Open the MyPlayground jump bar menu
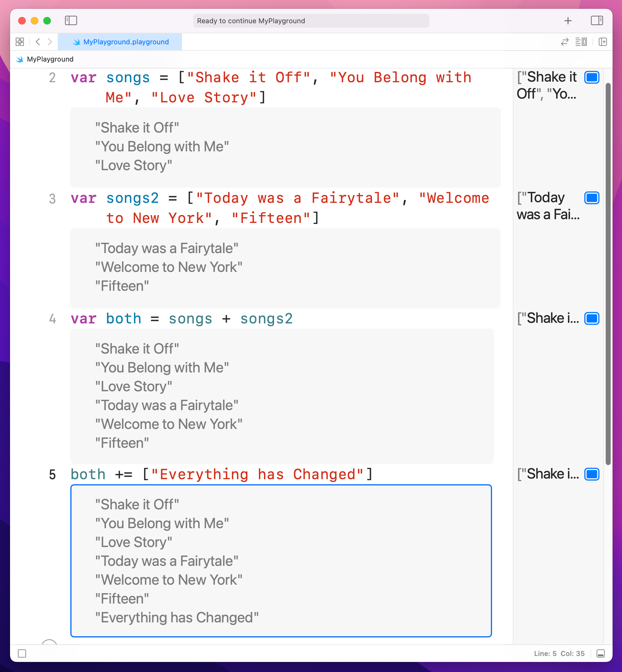 (x=50, y=59)
